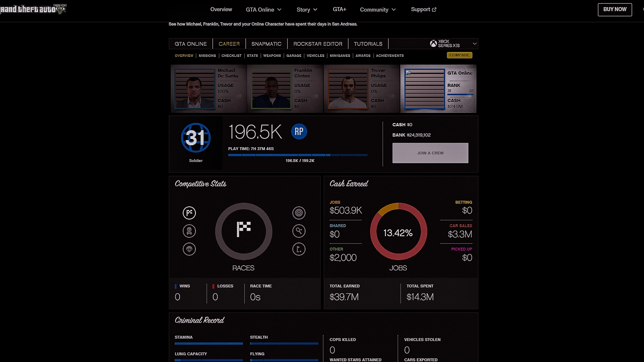This screenshot has width=644, height=362.
Task: Click the Buy Now button
Action: click(x=615, y=10)
